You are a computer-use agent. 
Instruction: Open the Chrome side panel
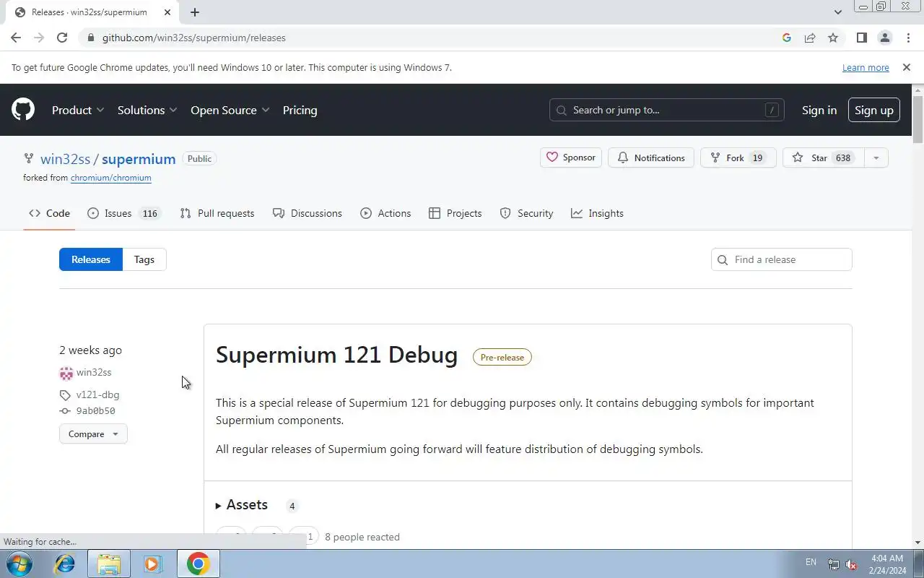[x=861, y=38]
